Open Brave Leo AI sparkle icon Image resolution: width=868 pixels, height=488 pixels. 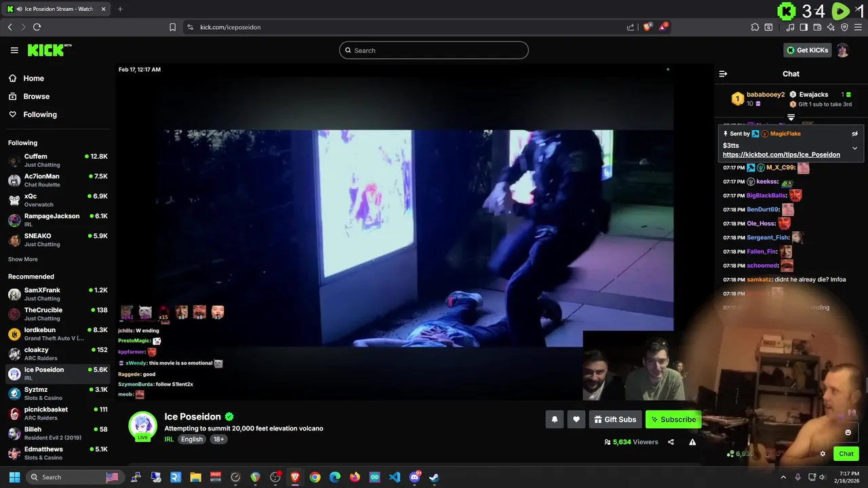point(831,27)
